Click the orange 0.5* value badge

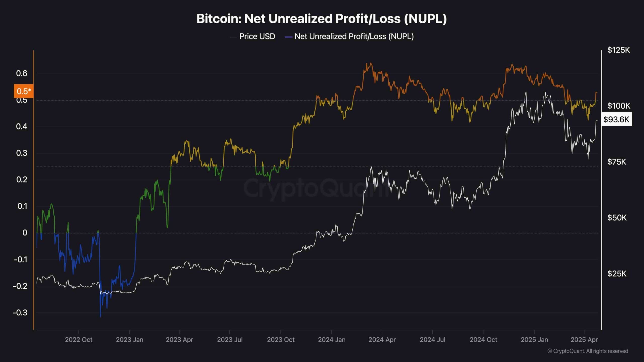tap(24, 91)
